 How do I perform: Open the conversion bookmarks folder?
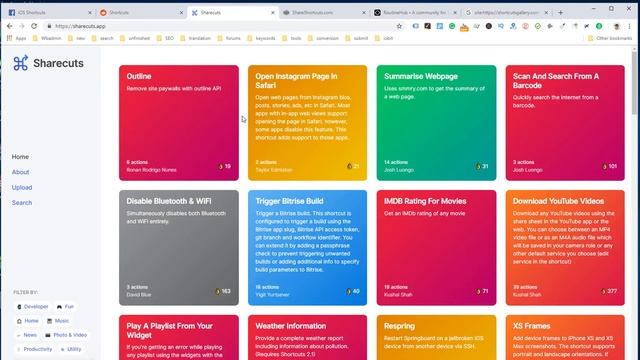323,38
